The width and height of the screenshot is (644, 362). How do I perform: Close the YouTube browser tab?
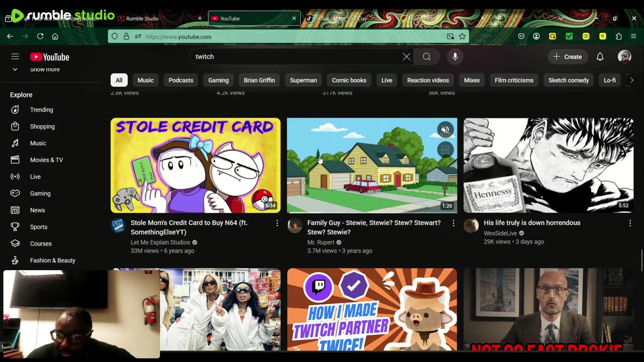(x=294, y=19)
